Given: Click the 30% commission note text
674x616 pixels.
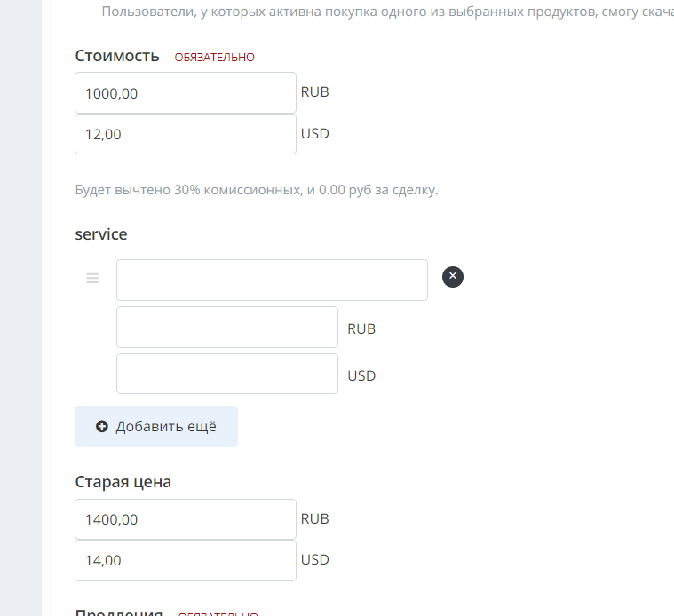Looking at the screenshot, I should [257, 190].
